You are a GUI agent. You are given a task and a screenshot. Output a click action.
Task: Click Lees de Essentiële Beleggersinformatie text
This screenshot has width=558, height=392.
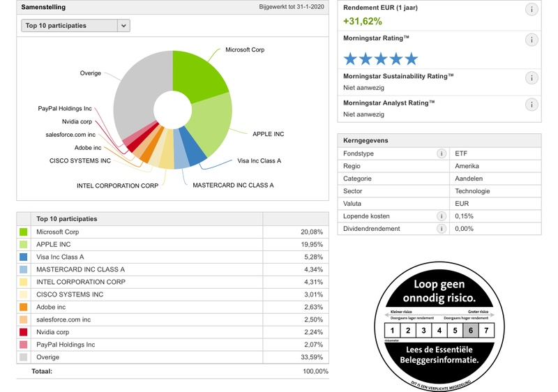pos(439,354)
